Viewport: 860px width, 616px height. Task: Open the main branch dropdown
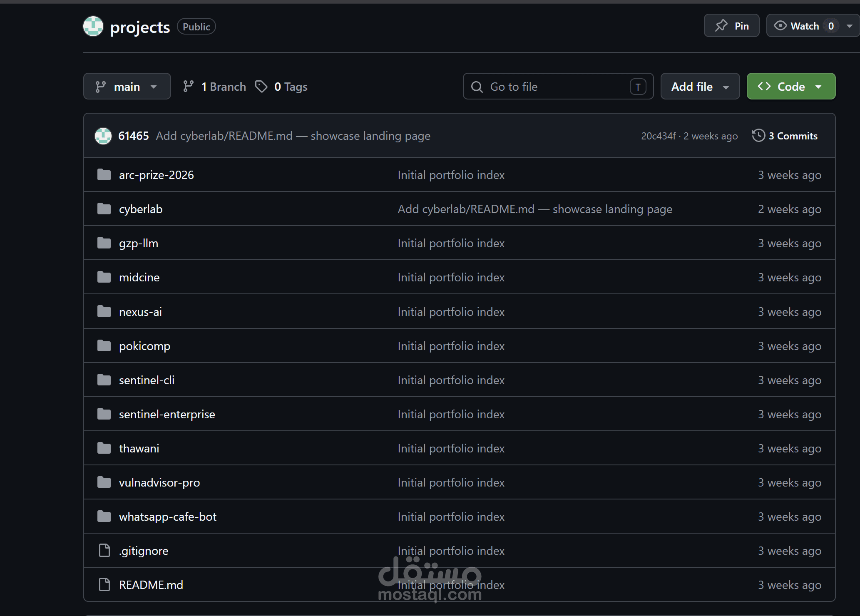click(127, 87)
